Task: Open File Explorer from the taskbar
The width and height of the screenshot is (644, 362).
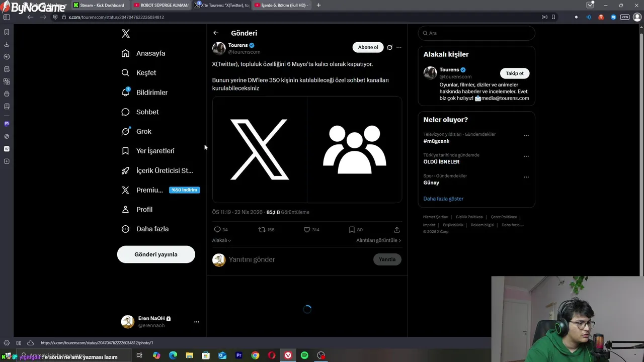Action: (x=189, y=355)
